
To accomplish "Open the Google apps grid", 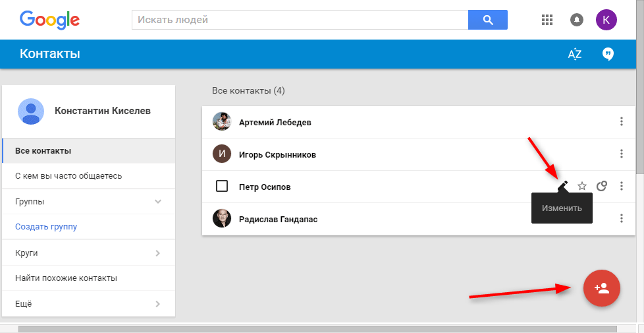I will (547, 20).
